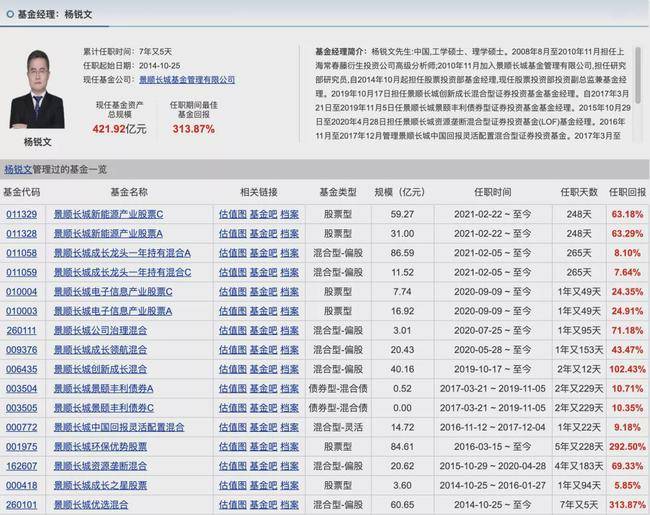Click the 421.92亿元 total assets figure

tap(119, 129)
